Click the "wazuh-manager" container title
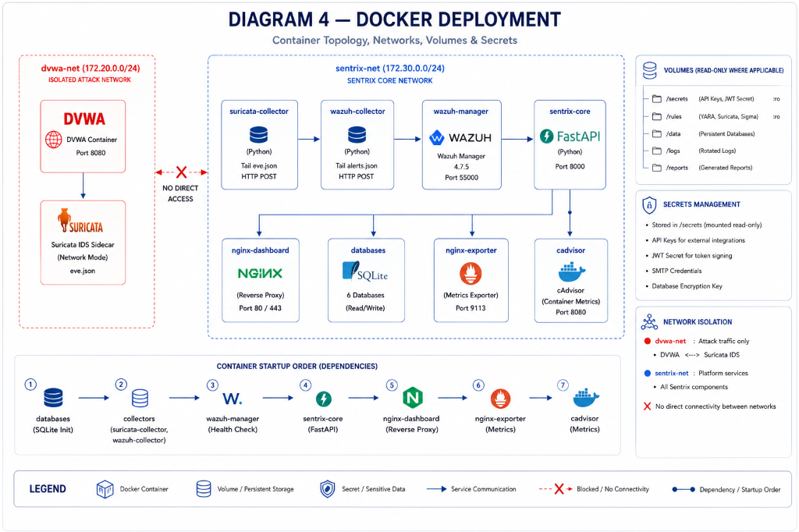The image size is (799, 532). pos(460,111)
